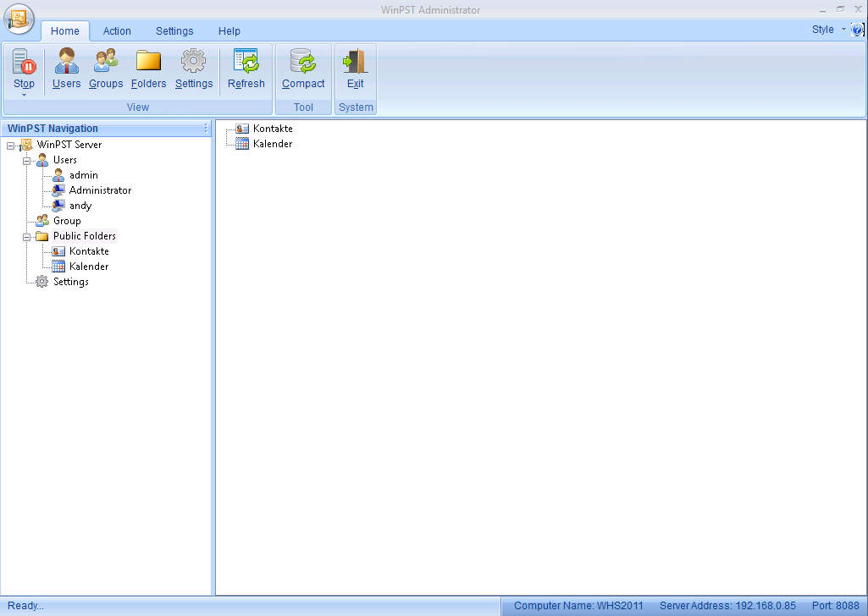Click the round application menu button
The width and height of the screenshot is (868, 616).
coord(19,19)
